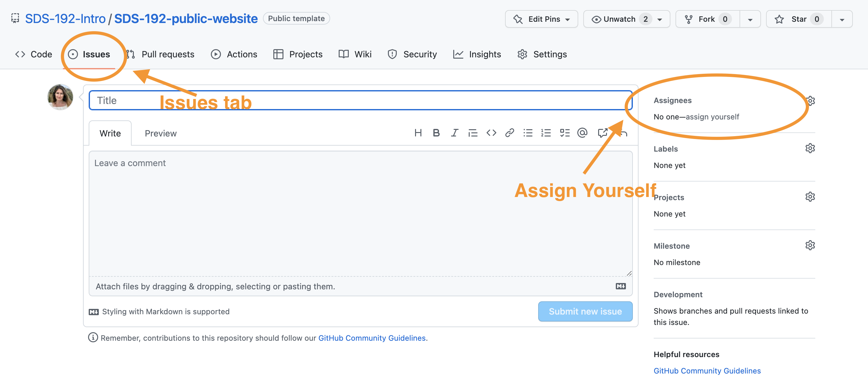Click the Submit new issue button
The height and width of the screenshot is (382, 868).
[585, 311]
